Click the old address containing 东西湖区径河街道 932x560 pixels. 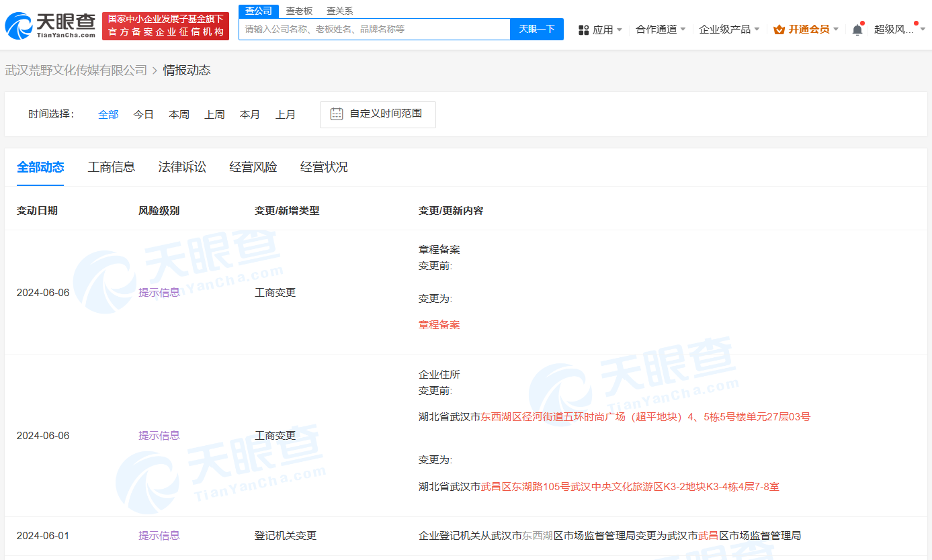click(x=615, y=417)
